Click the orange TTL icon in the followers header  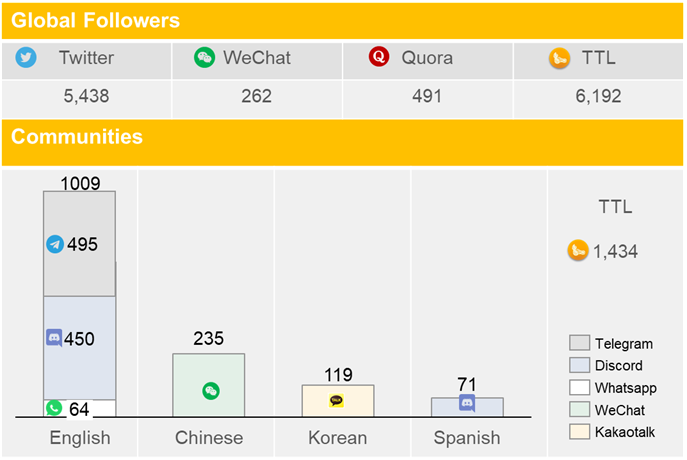(x=560, y=58)
